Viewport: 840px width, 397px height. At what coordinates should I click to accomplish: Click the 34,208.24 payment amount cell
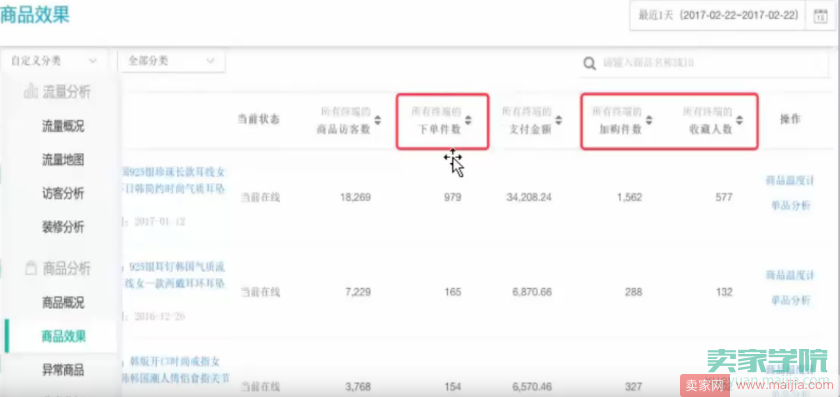[529, 197]
